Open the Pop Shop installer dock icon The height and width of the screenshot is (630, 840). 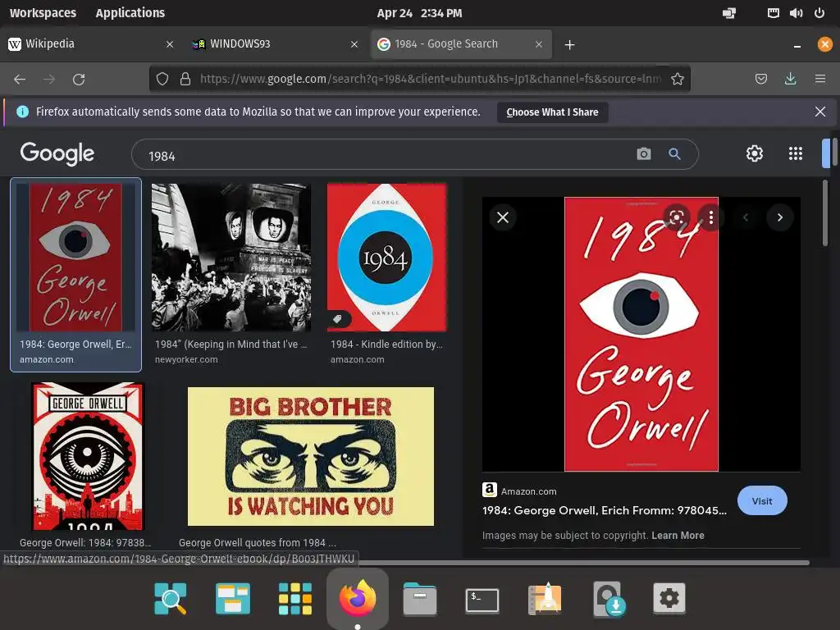(x=608, y=598)
